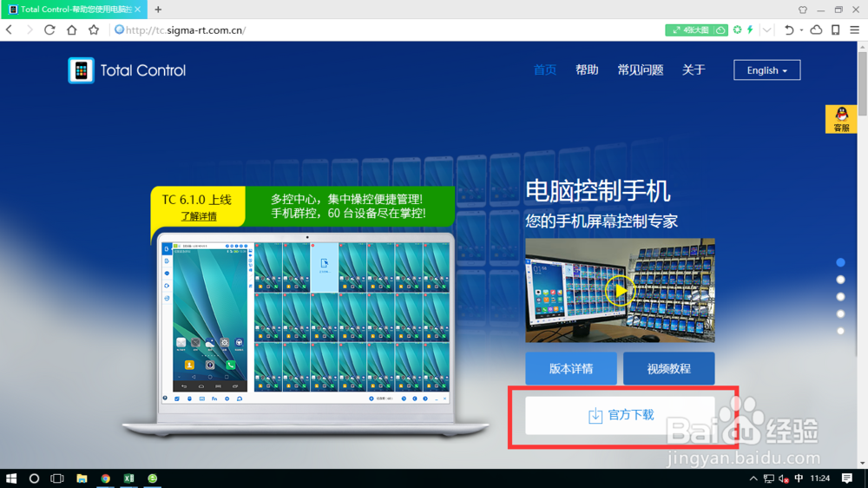Viewport: 868px width, 488px height.
Task: Open Task View in taskbar
Action: click(57, 478)
